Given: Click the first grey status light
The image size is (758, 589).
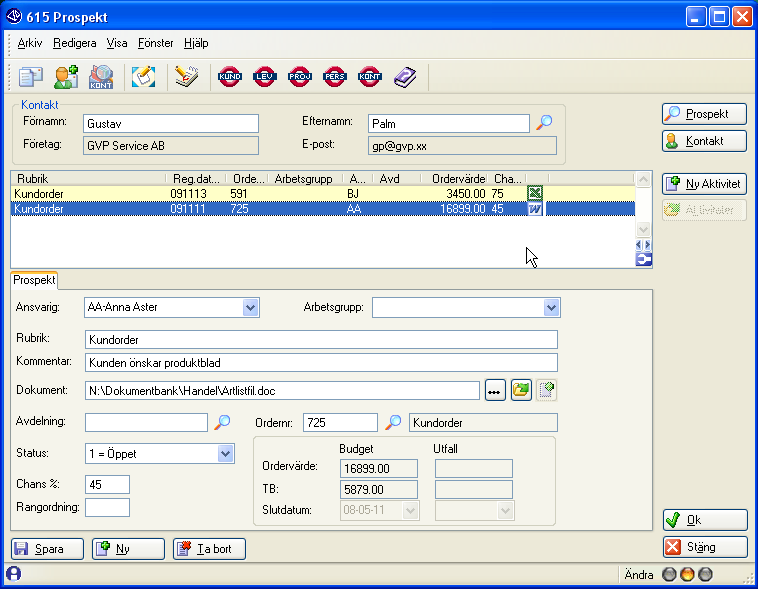Looking at the screenshot, I should click(x=669, y=574).
